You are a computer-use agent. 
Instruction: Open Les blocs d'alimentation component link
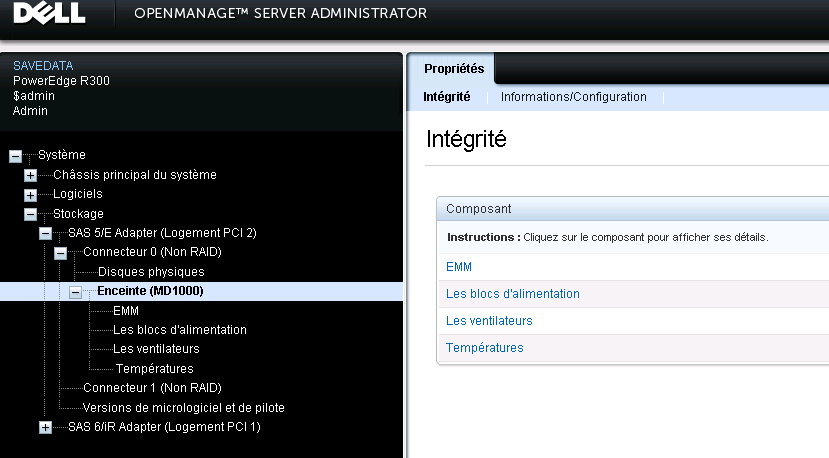[x=512, y=294]
